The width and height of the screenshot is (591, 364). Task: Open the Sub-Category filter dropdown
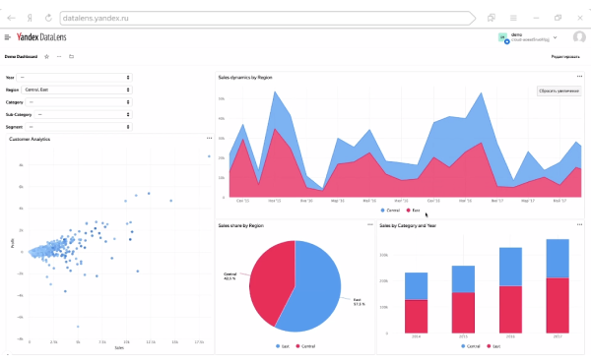pos(83,114)
